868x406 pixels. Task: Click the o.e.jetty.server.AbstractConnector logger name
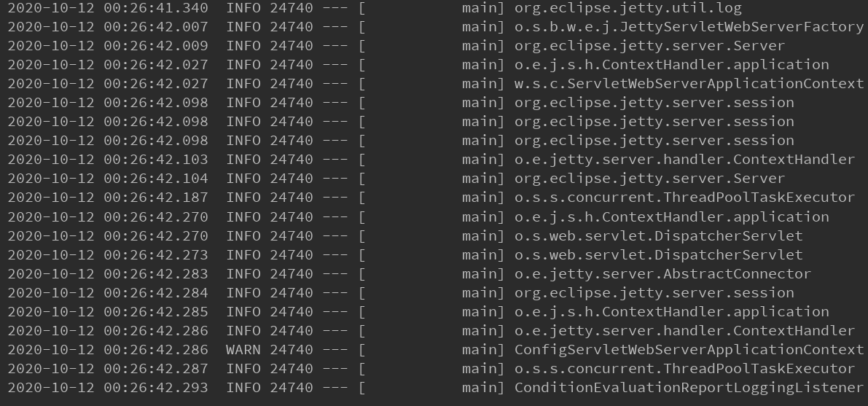point(662,273)
